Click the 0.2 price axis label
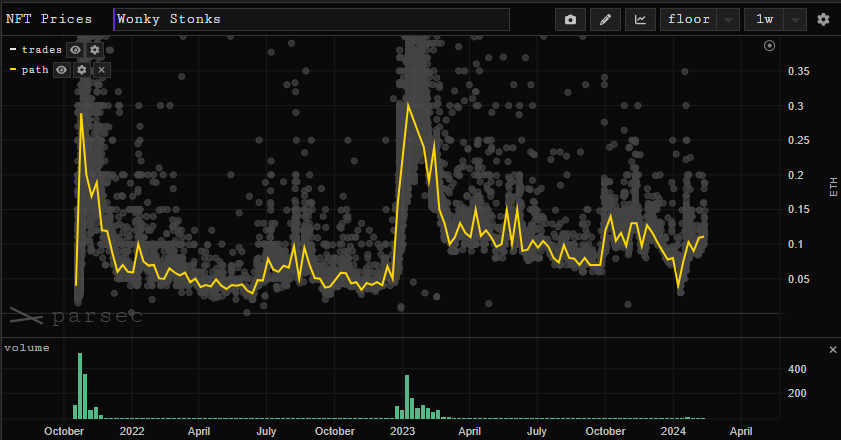 (795, 175)
